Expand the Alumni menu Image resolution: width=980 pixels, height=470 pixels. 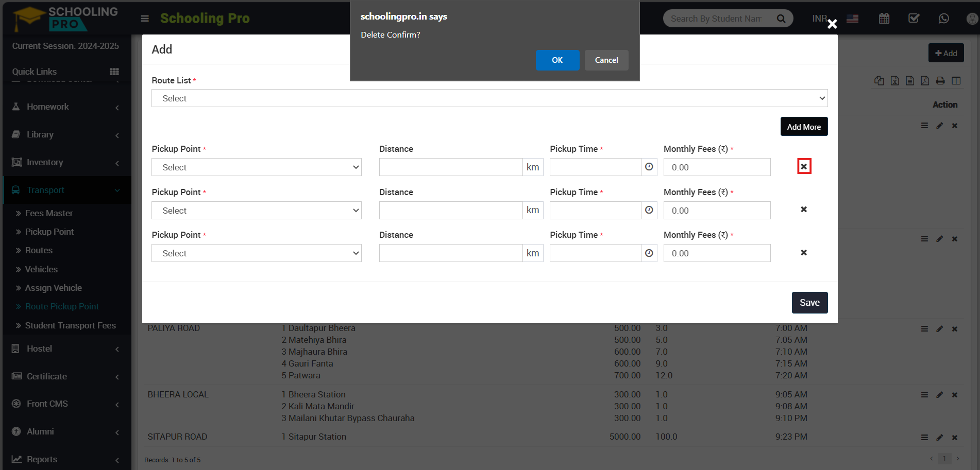tap(65, 431)
